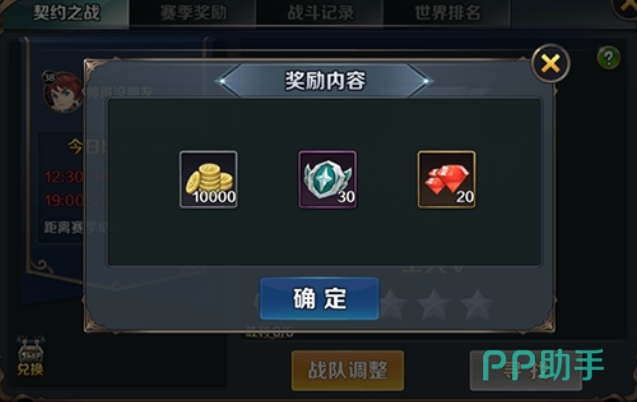
Task: Close the 奖励内容 reward popup with X
Action: click(551, 64)
